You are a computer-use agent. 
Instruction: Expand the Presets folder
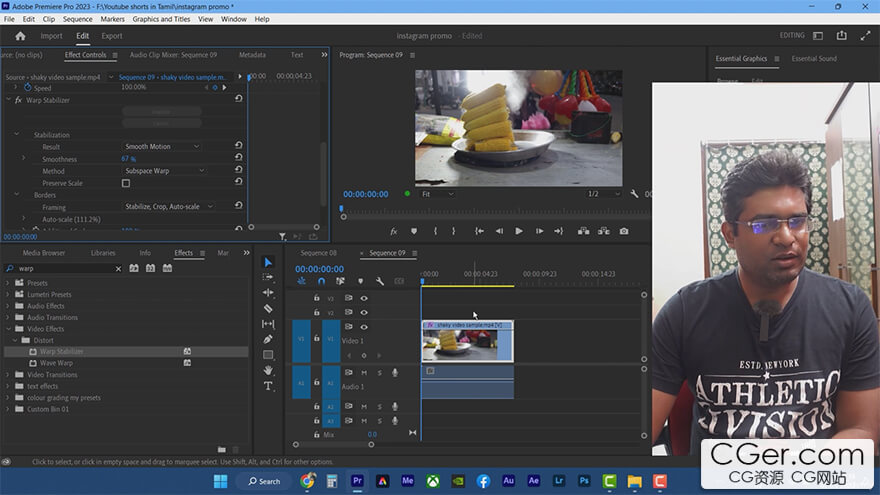point(8,283)
